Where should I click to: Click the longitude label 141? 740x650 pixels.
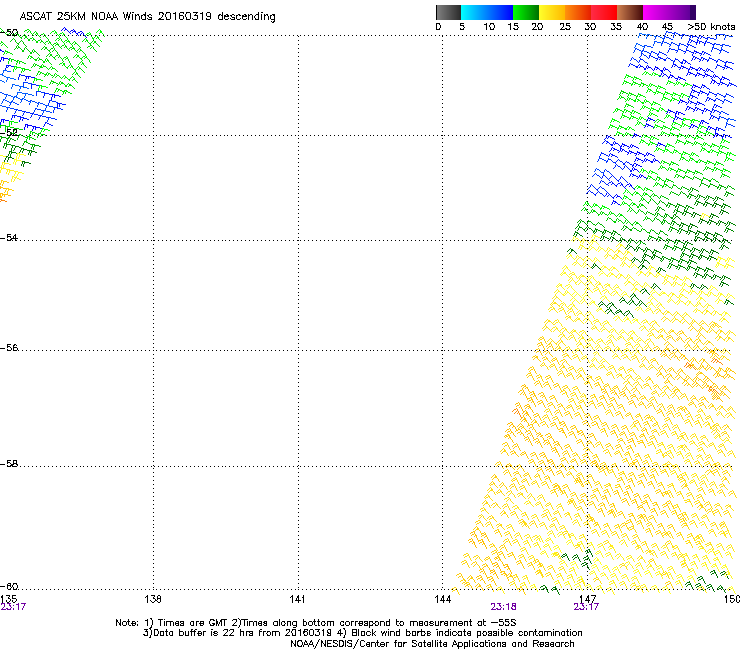(297, 599)
